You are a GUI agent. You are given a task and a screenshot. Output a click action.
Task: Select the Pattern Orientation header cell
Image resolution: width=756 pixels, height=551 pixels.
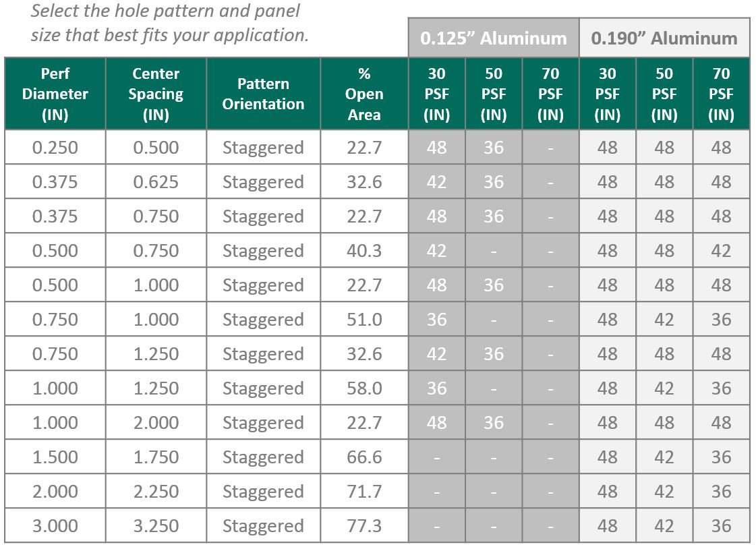263,94
